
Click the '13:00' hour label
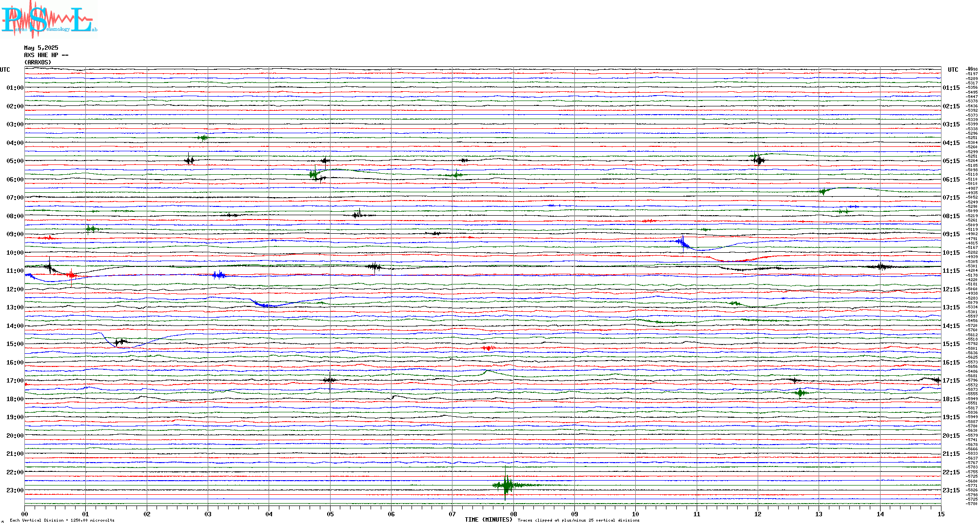tap(15, 307)
